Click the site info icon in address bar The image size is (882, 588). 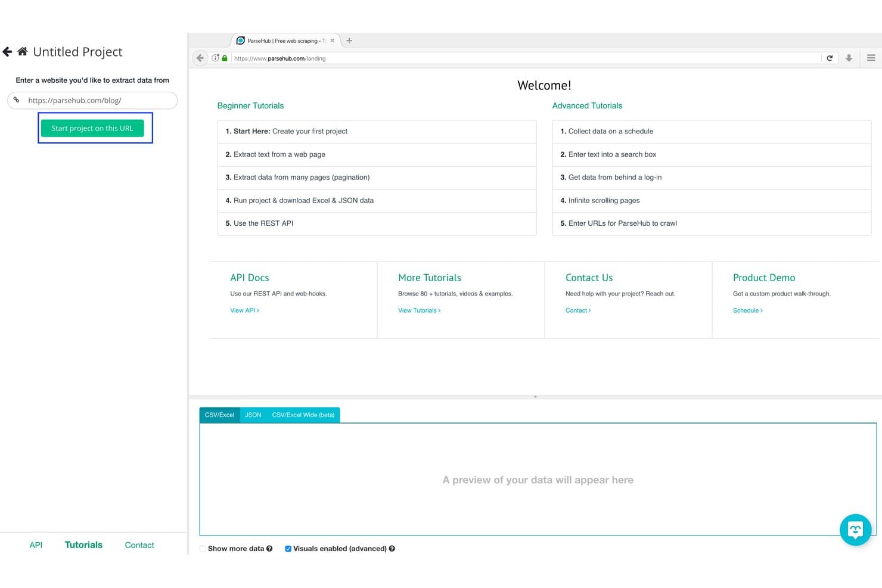coord(216,58)
